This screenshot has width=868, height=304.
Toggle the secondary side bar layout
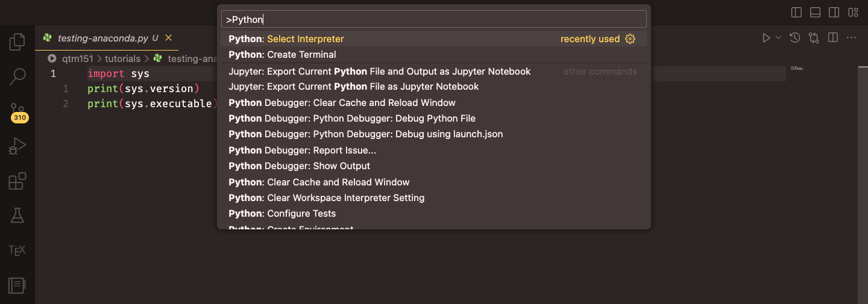pos(834,12)
